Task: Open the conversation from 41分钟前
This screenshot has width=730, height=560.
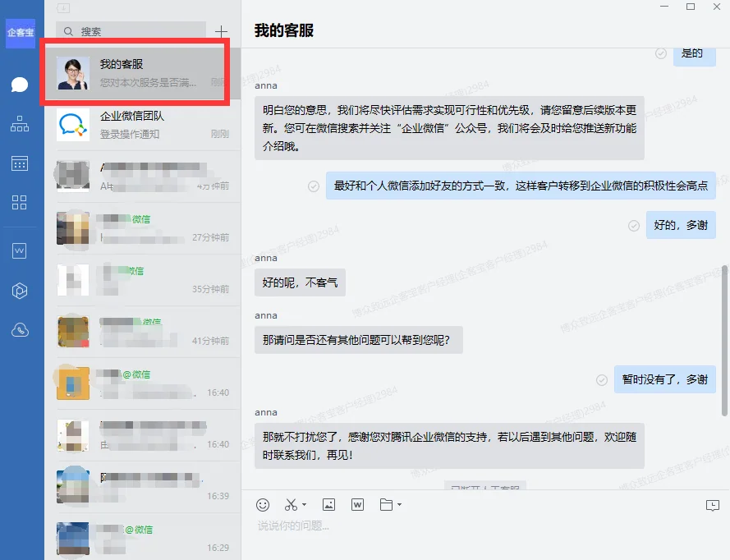Action: point(142,332)
